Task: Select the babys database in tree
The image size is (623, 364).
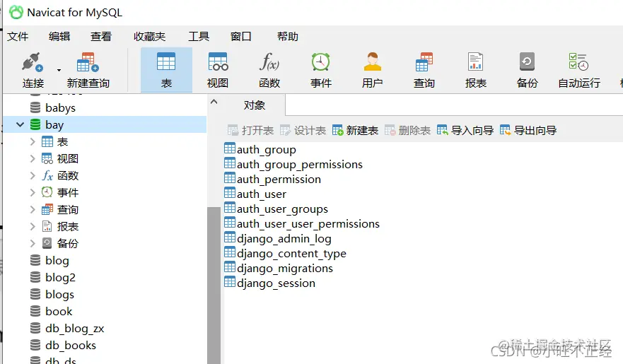Action: tap(60, 107)
